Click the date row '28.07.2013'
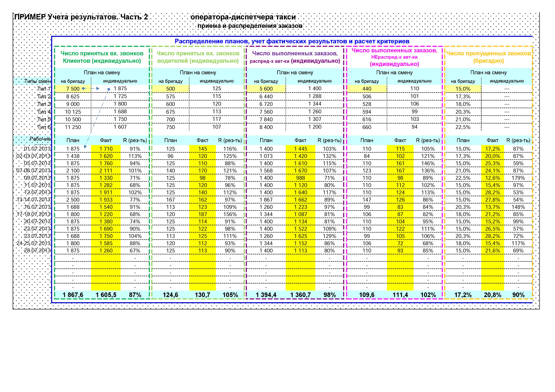 (x=37, y=251)
